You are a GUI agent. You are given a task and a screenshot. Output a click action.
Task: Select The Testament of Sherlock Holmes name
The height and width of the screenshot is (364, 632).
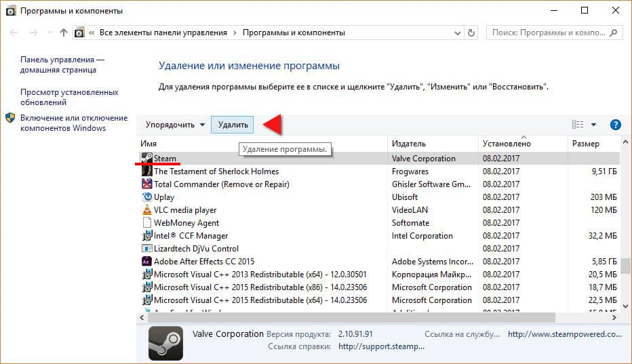tap(216, 171)
